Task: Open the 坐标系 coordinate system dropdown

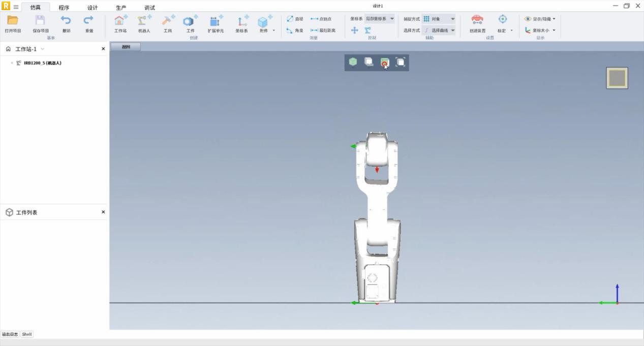Action: (380, 19)
